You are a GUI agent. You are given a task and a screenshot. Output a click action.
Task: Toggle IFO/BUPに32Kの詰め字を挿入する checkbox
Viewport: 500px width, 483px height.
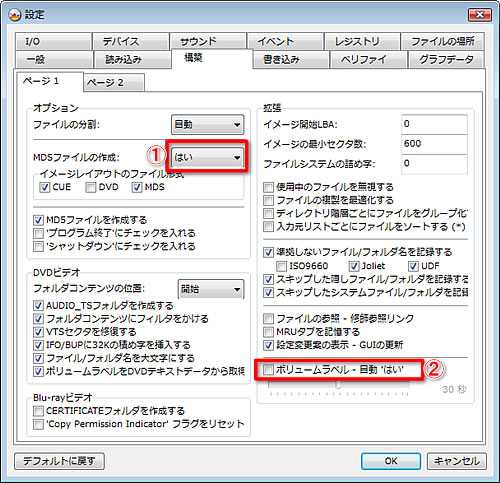[x=38, y=345]
